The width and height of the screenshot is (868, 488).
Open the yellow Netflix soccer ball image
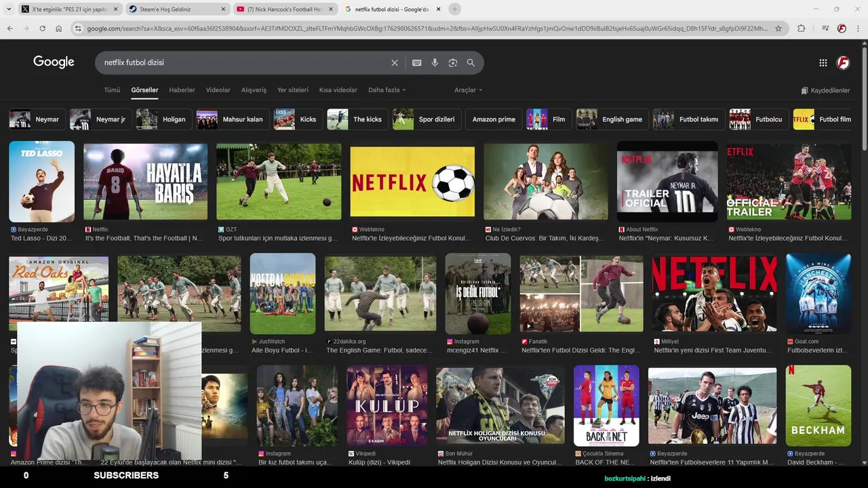pyautogui.click(x=412, y=182)
